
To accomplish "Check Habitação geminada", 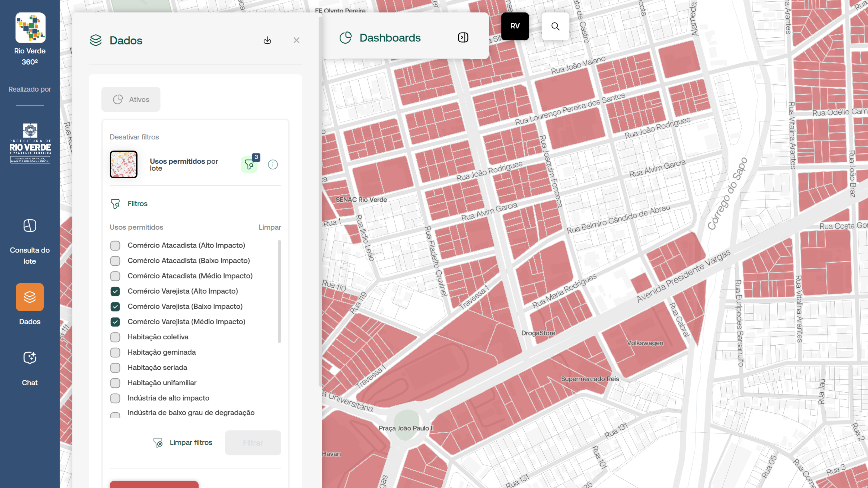I will click(115, 352).
